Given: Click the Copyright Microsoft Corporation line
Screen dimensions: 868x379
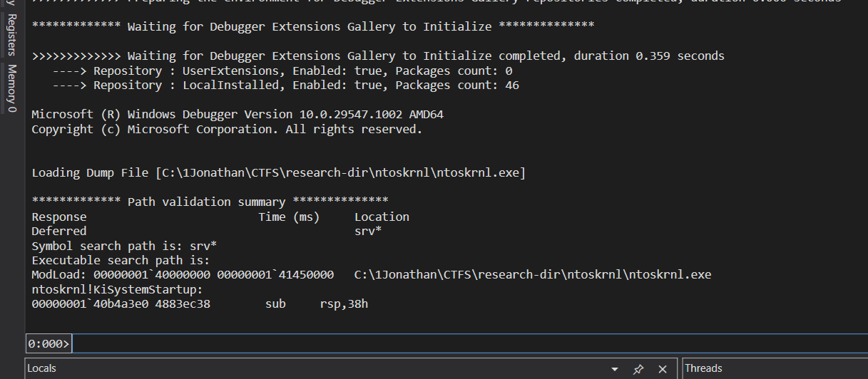Looking at the screenshot, I should coord(227,129).
